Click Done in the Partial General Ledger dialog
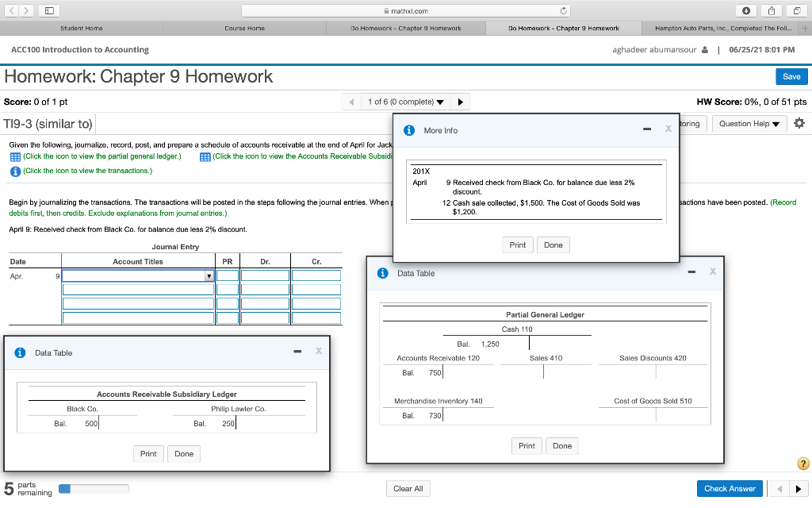Screen dimensions: 812x508 pyautogui.click(x=562, y=446)
